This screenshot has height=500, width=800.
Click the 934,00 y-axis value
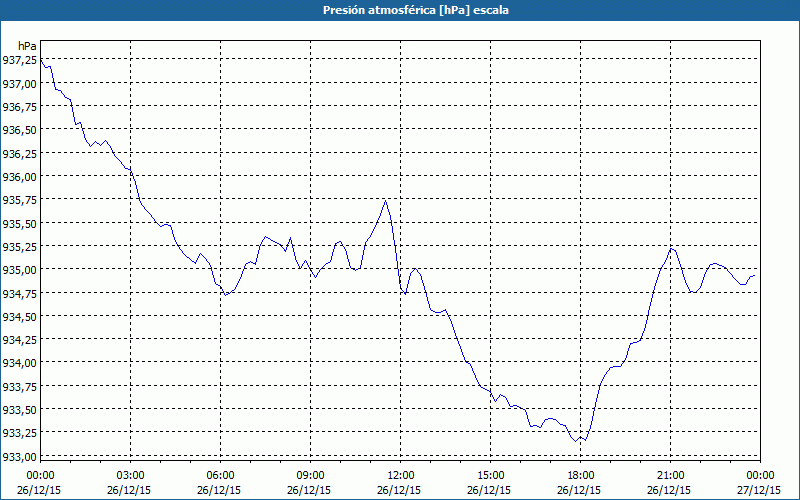tap(19, 363)
